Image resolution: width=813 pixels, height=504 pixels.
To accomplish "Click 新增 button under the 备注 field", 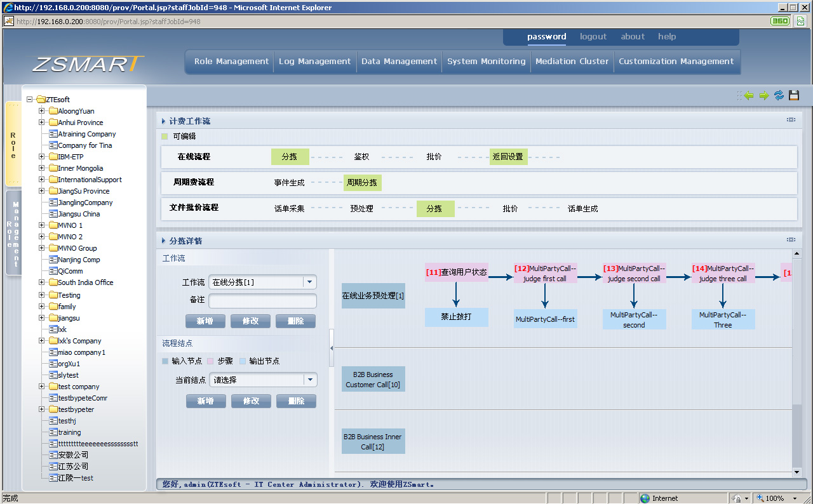I will 205,321.
